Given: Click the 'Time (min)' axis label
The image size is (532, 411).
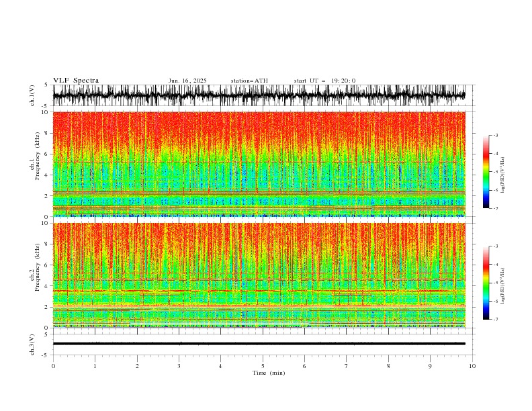Looking at the screenshot, I should (269, 373).
